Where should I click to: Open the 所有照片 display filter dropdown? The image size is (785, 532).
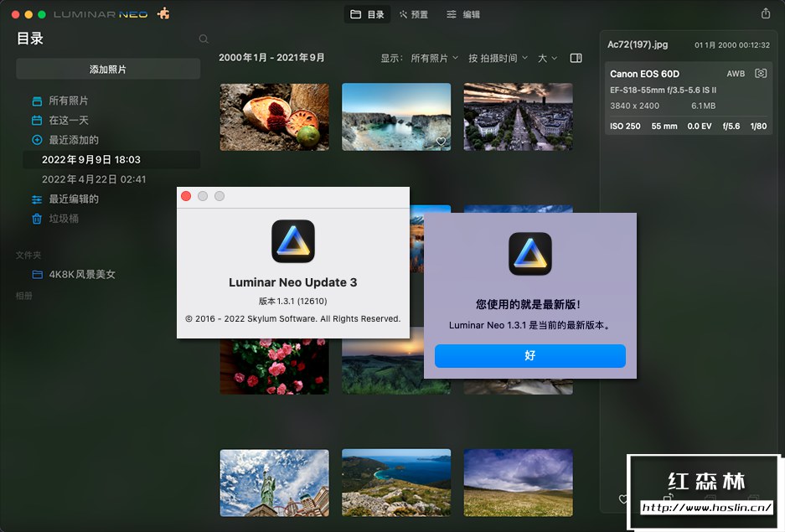tap(434, 58)
